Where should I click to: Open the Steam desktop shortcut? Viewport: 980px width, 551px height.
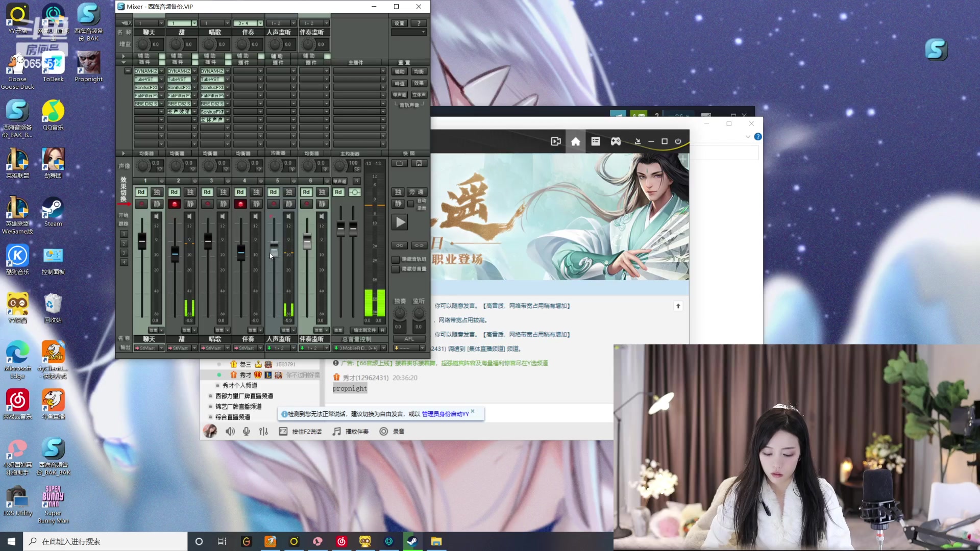[x=53, y=212]
